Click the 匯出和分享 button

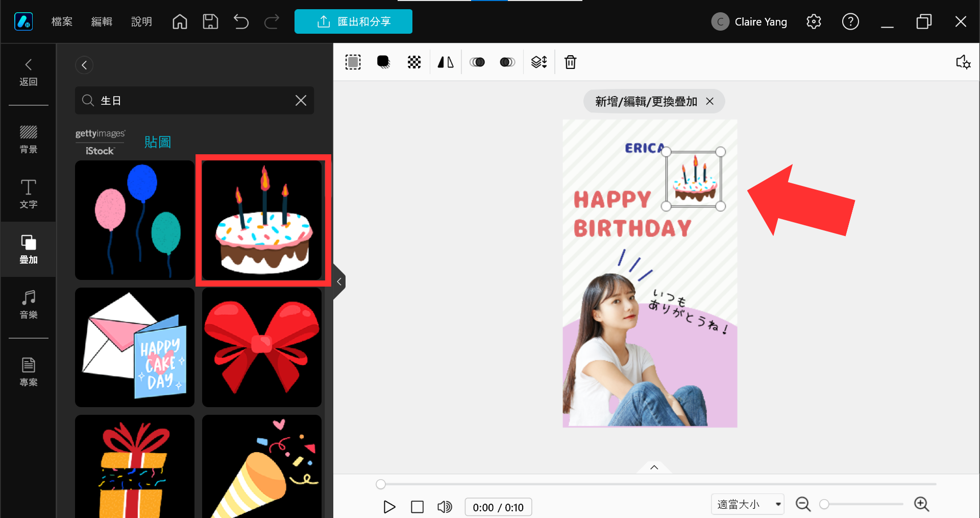[353, 21]
